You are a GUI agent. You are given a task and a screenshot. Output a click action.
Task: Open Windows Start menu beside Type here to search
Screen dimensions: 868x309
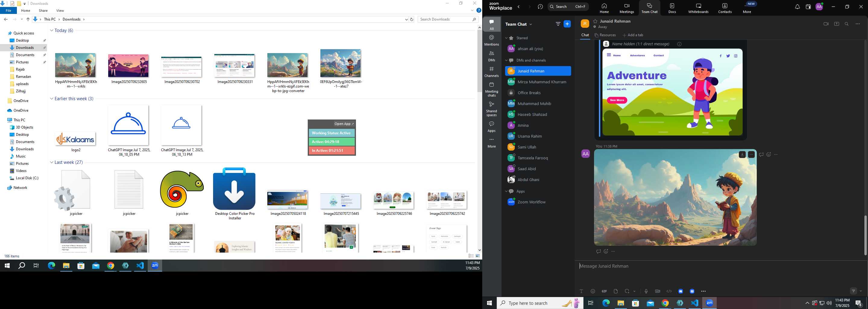[489, 303]
